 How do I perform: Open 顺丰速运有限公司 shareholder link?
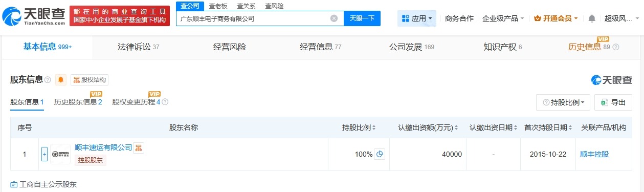tap(103, 148)
